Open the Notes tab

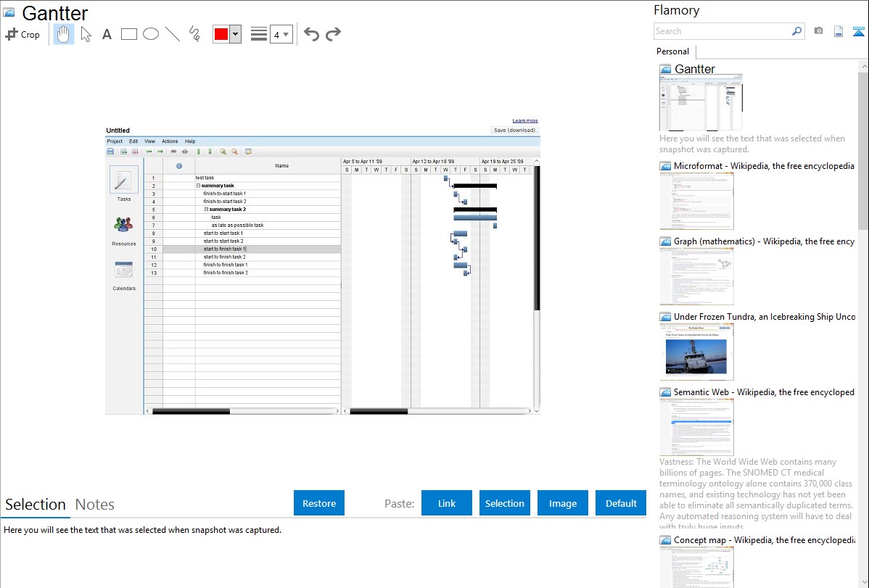point(95,505)
